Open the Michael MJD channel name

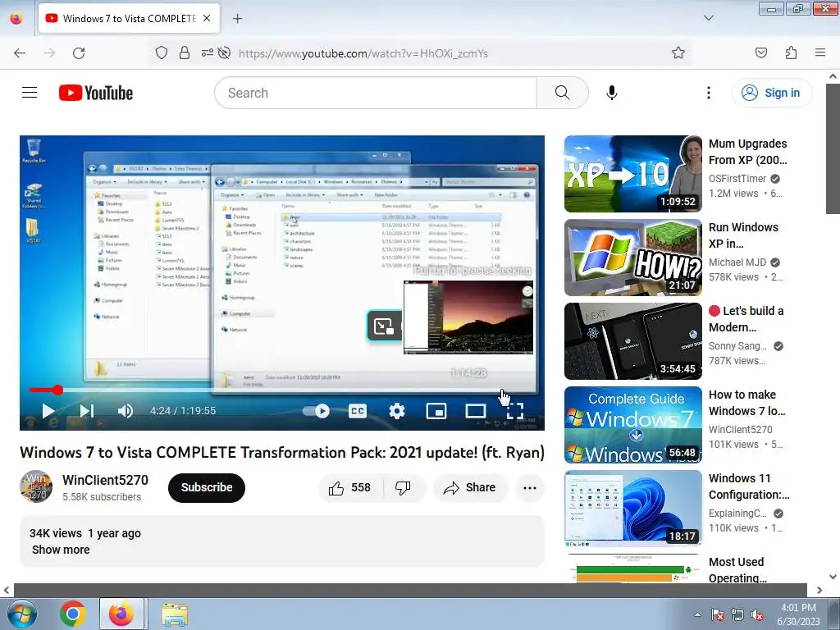click(737, 262)
